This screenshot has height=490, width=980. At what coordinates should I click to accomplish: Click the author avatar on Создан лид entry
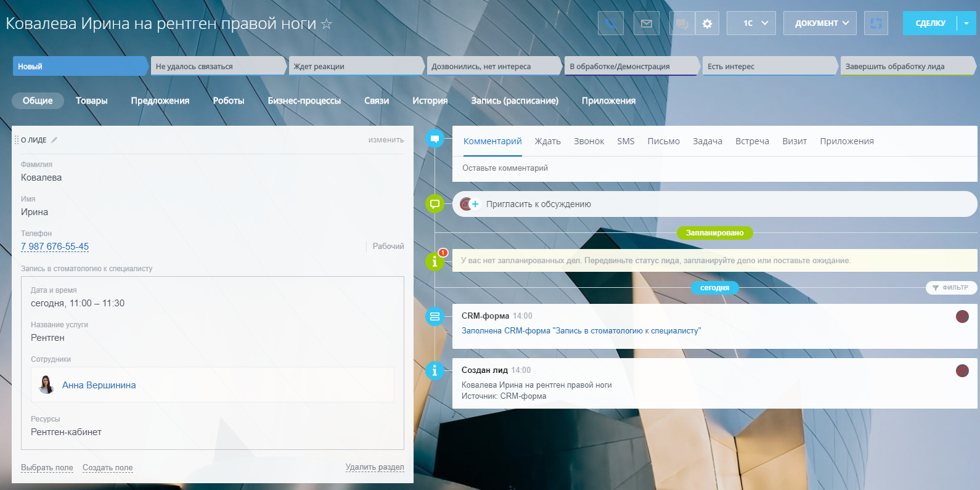[962, 370]
